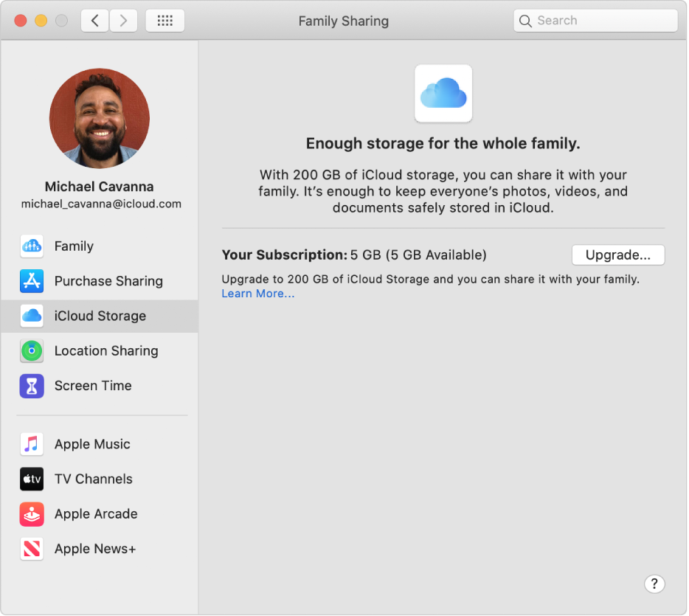Click the Enough storage for the whole family heading

pos(443,143)
